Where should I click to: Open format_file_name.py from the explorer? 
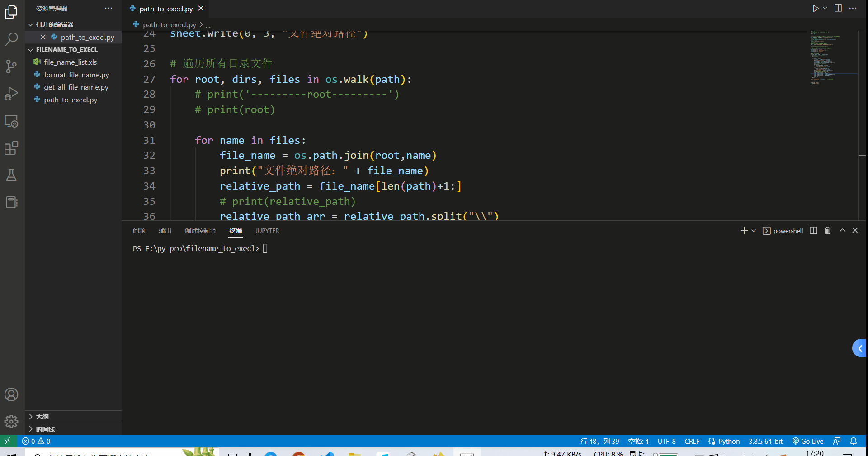(x=76, y=75)
